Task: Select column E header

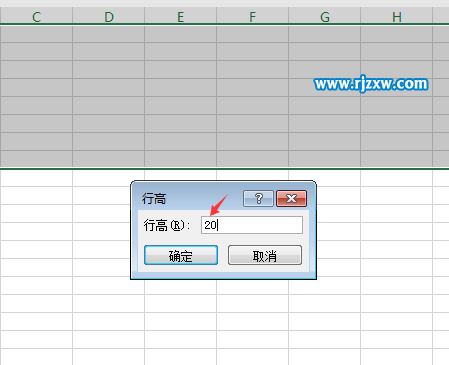Action: 181,16
